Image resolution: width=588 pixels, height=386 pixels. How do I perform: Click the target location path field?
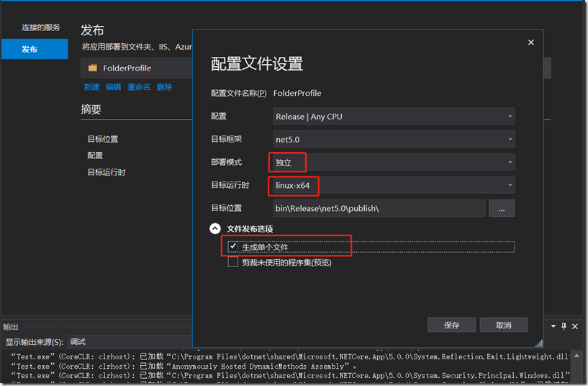click(x=379, y=208)
